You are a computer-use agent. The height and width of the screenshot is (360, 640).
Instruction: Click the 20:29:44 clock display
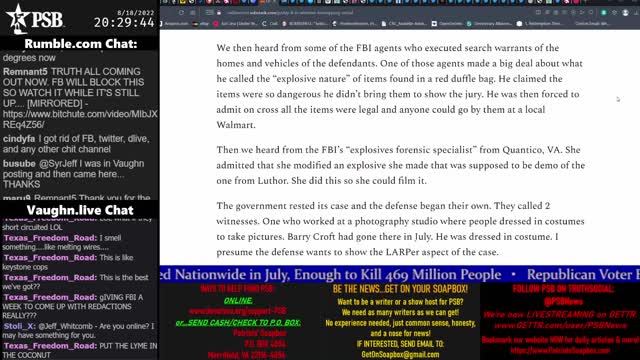(x=124, y=22)
